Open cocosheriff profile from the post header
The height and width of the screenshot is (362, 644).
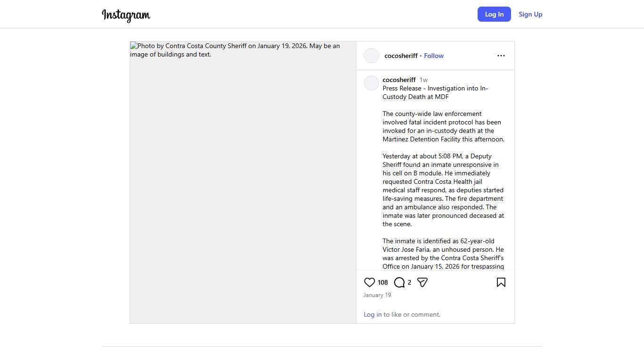401,56
